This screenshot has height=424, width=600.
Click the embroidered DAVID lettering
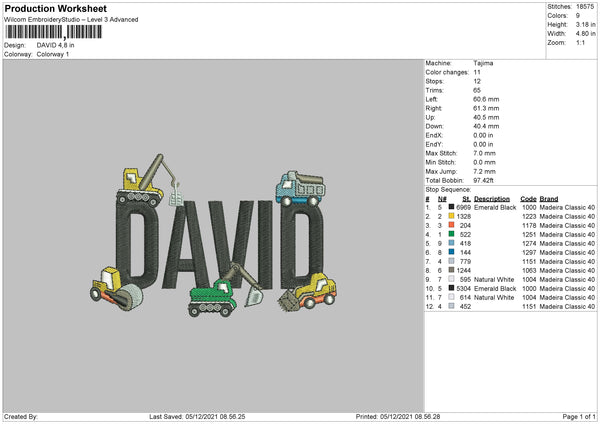click(220, 245)
